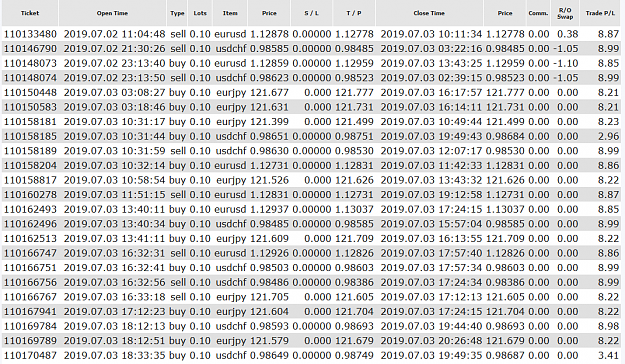Screen dimensions: 625x364
Task: Click the T / P column header
Action: 354,13
